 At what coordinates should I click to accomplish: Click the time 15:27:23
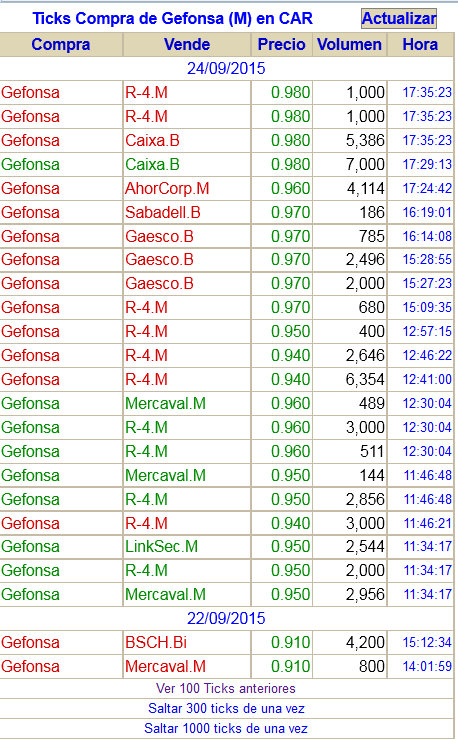pos(427,284)
